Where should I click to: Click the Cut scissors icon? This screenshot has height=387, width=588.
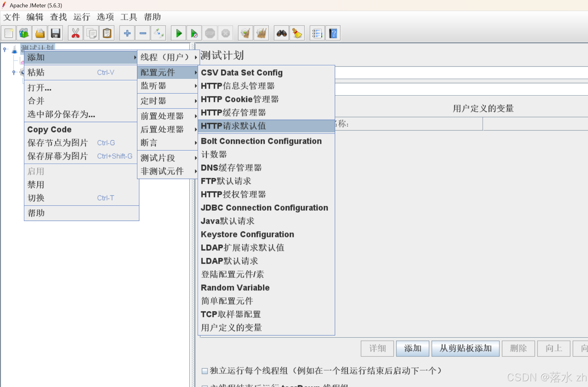coord(75,33)
